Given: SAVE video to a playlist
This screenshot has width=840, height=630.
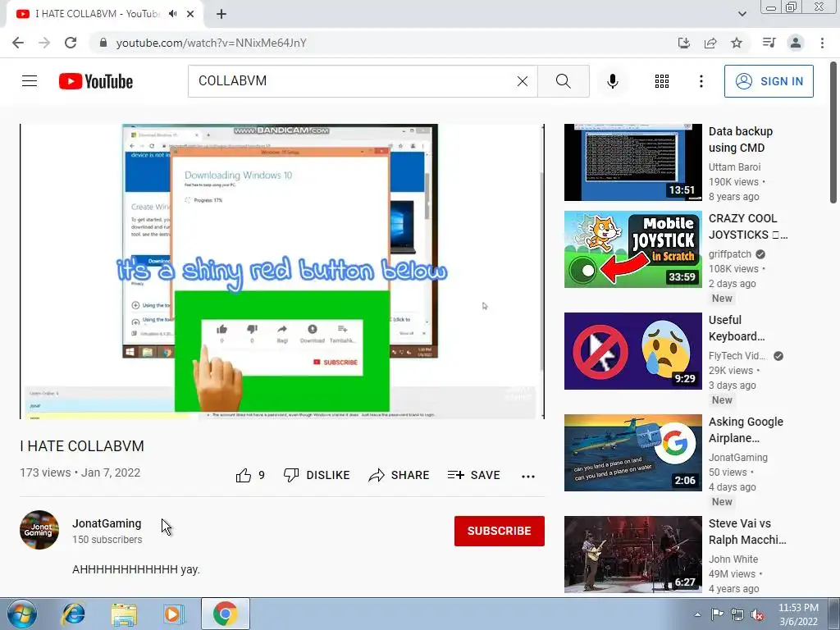Looking at the screenshot, I should 473,475.
